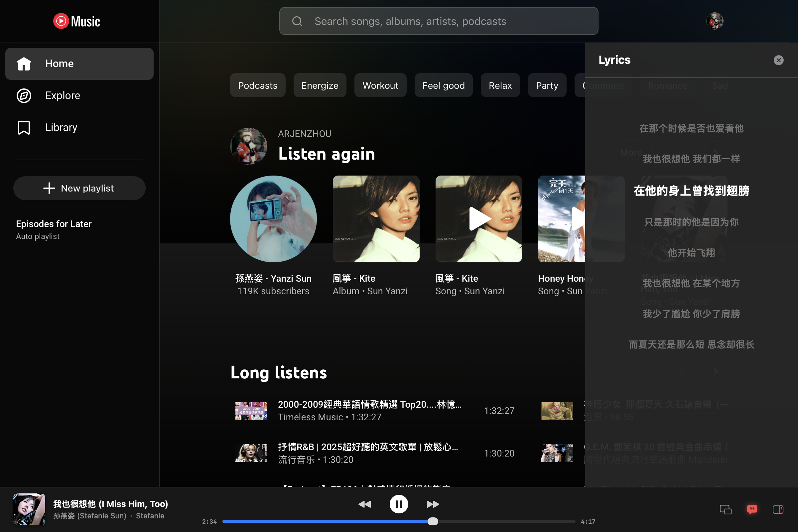Focus the search songs input field
The width and height of the screenshot is (798, 532).
[x=439, y=21]
